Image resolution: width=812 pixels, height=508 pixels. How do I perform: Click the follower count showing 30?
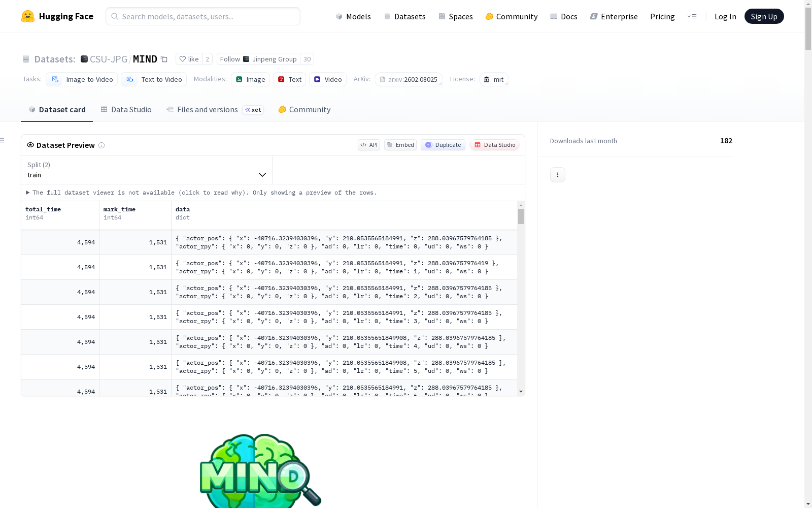307,59
